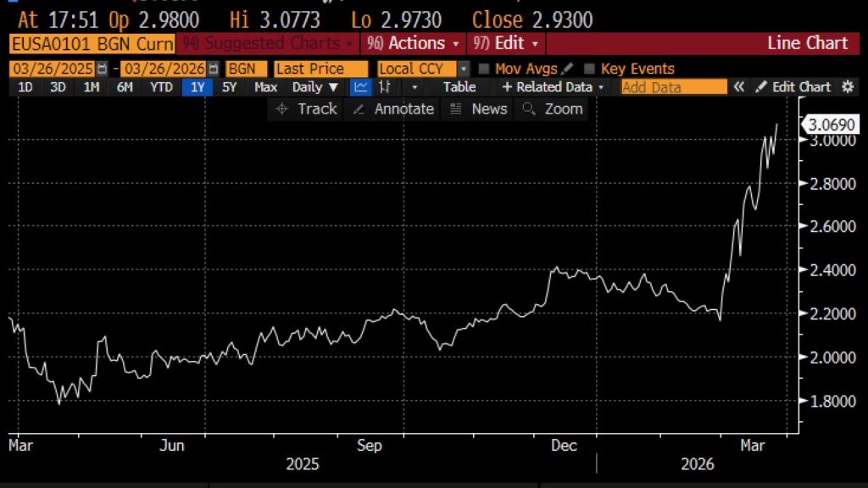Select the 5Y time range tab
The height and width of the screenshot is (488, 868).
(x=230, y=87)
